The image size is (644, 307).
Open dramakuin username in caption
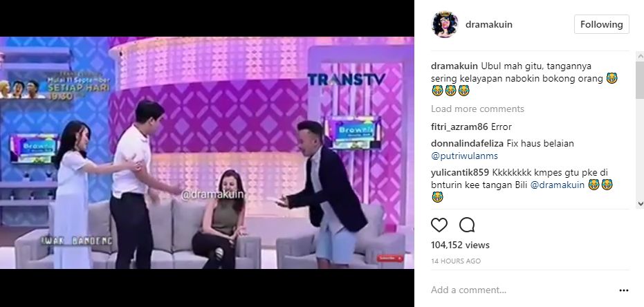(x=454, y=66)
